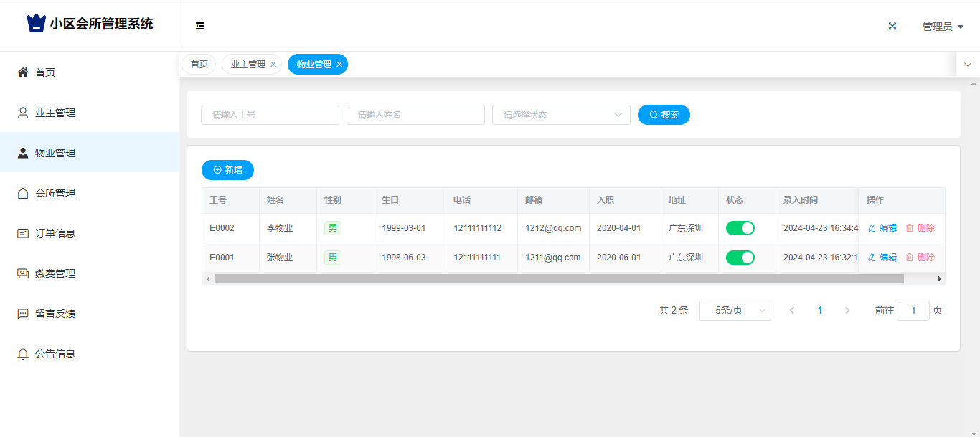Screen dimensions: 980x437
Task: Click the edit icon for row E0002
Action: (872, 228)
